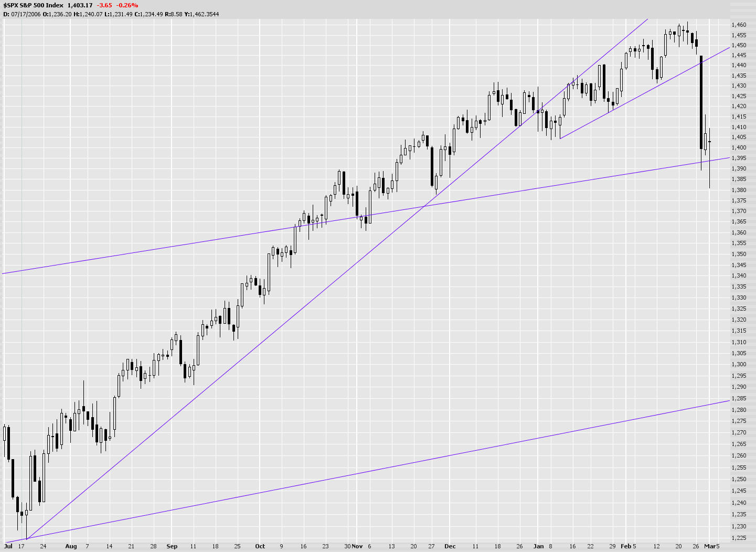Click the 1,280 price axis label
Image resolution: width=756 pixels, height=552 pixels.
point(739,410)
